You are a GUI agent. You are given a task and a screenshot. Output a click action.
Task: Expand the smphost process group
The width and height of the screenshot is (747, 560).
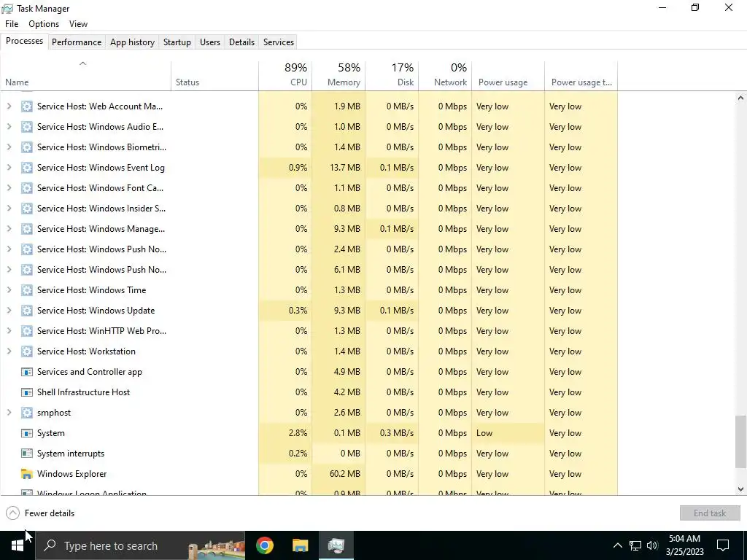coord(9,413)
